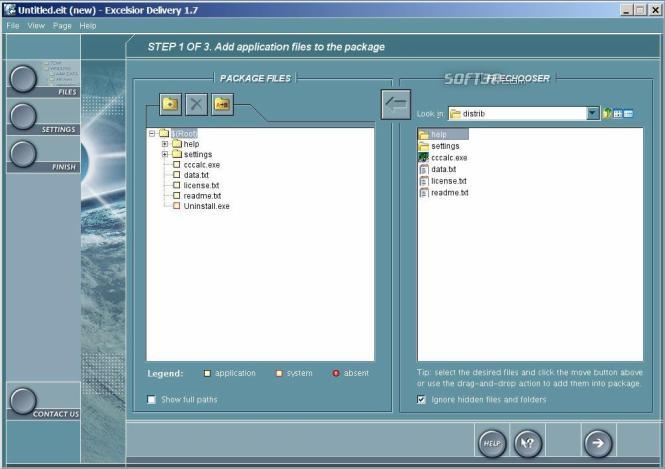
Task: Open the Look in dropdown arrow
Action: (x=593, y=113)
